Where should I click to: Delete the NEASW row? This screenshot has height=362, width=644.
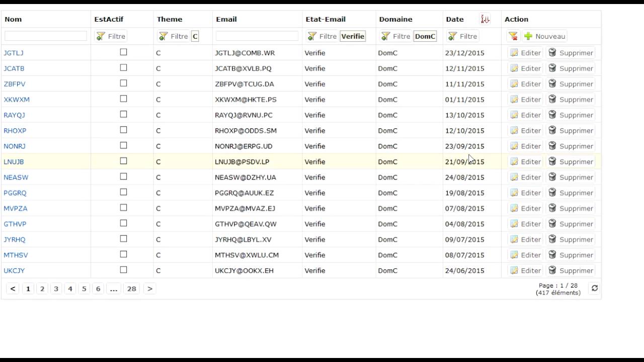click(x=571, y=177)
